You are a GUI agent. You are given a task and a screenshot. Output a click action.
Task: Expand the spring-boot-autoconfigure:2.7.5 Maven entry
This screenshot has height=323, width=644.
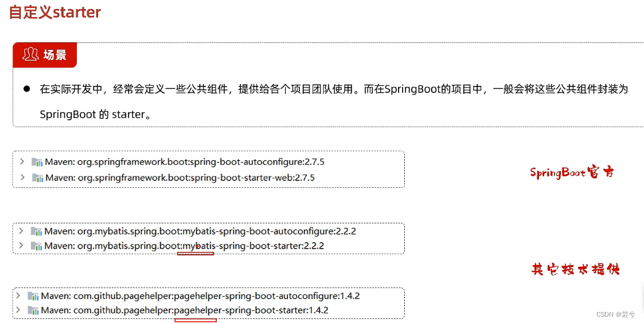(x=22, y=161)
